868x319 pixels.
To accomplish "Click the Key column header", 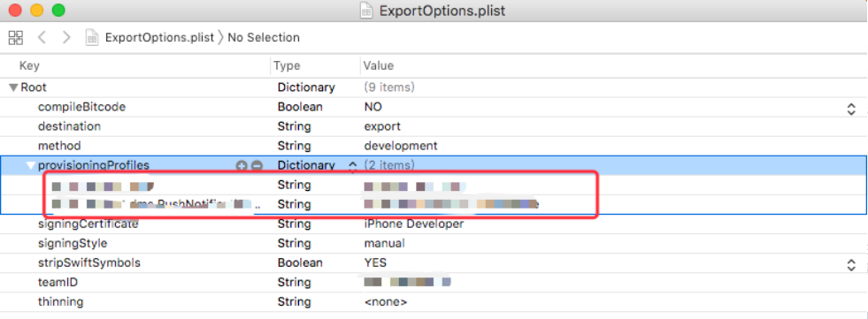I will (x=29, y=65).
